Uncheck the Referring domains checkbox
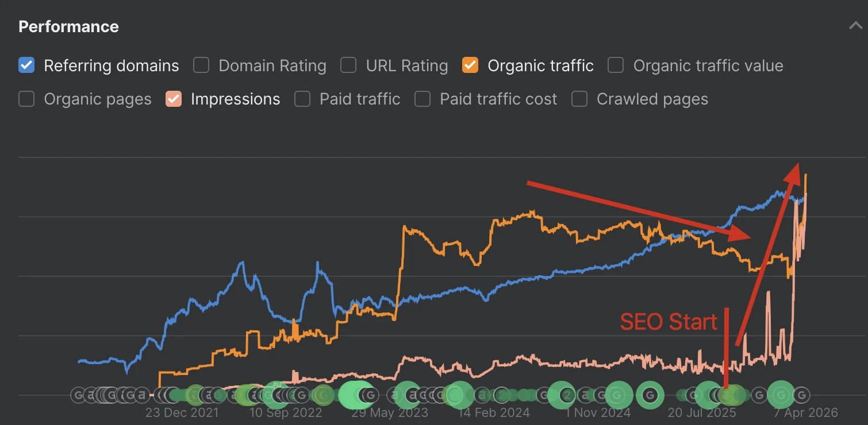Screen dimensions: 868x425 pos(26,65)
